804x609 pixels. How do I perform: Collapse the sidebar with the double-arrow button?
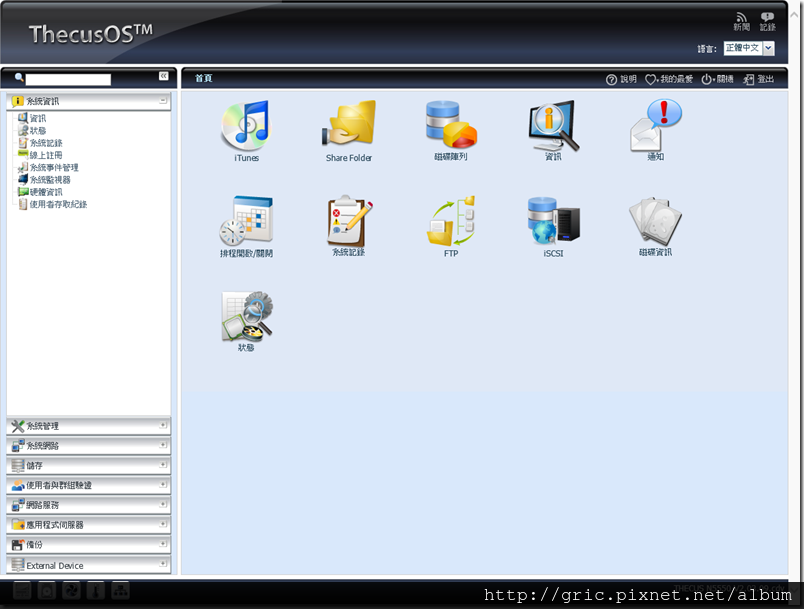pos(163,76)
